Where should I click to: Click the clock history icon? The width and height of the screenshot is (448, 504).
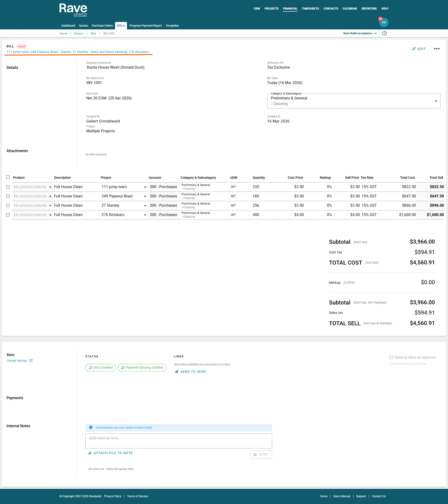point(384,33)
